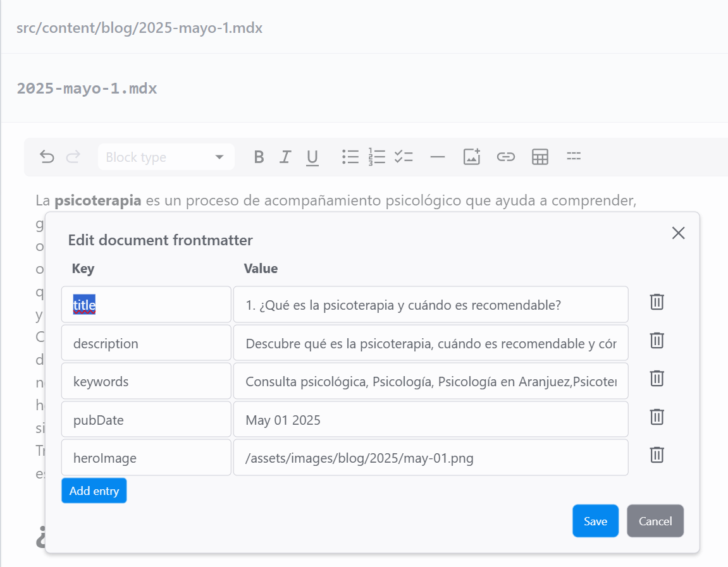Click the heroImage key field
This screenshot has height=567, width=728.
coord(145,457)
